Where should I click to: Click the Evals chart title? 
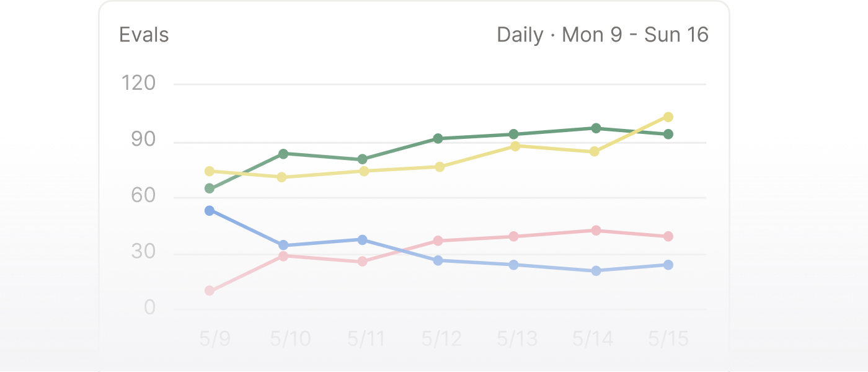(144, 35)
